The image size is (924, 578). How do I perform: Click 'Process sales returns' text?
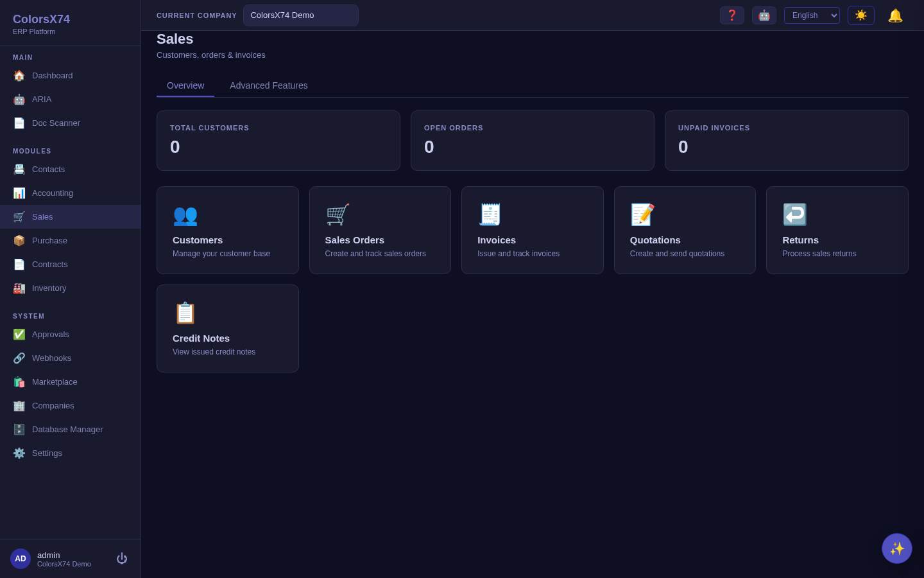coord(819,254)
